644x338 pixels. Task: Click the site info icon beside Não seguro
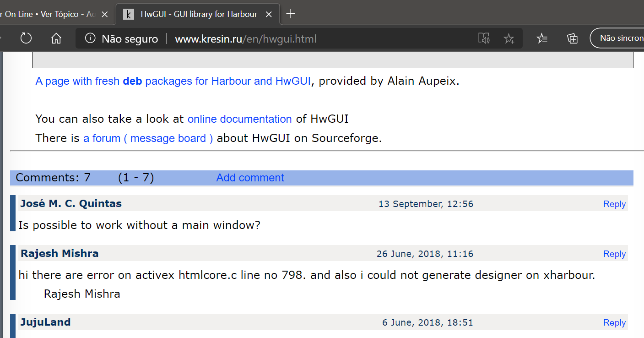pos(90,38)
